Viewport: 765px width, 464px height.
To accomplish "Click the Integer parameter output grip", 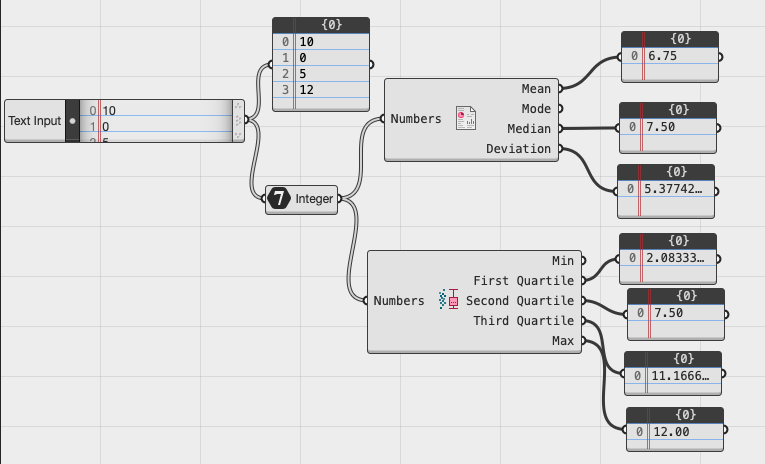I will click(x=340, y=199).
